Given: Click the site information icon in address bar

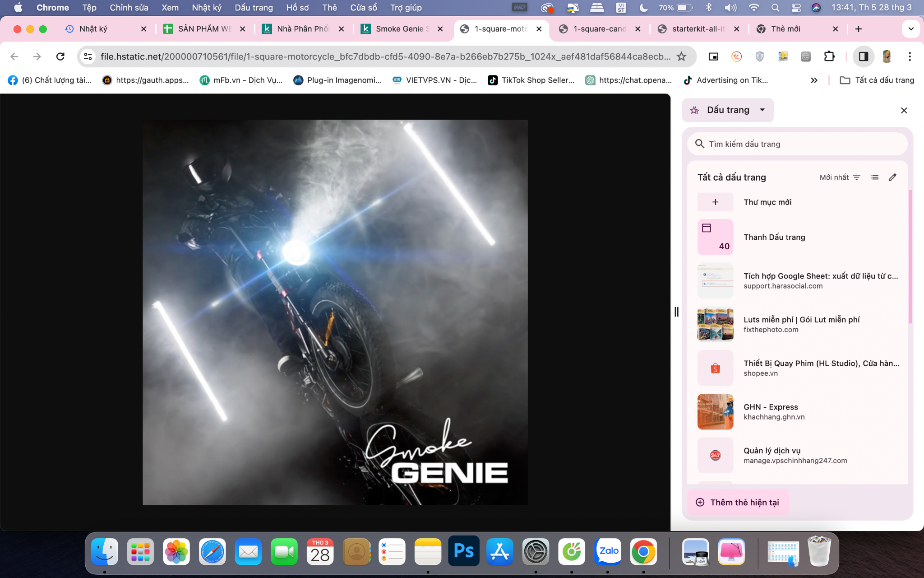Looking at the screenshot, I should 88,56.
